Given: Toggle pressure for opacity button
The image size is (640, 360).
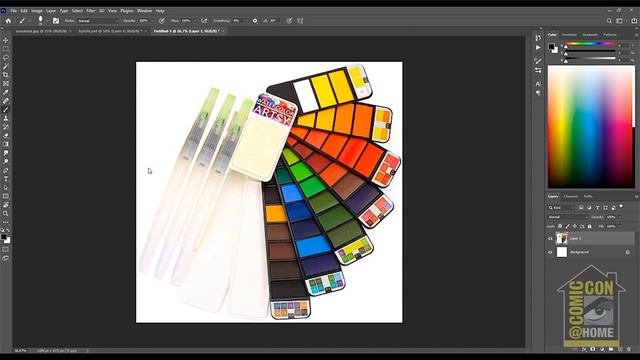Looking at the screenshot, I should click(x=162, y=21).
